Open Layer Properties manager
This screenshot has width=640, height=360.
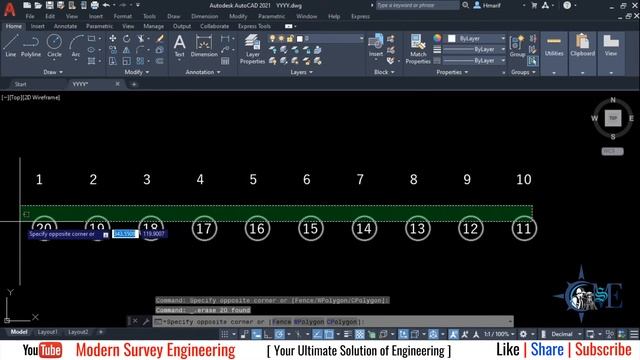coord(252,49)
